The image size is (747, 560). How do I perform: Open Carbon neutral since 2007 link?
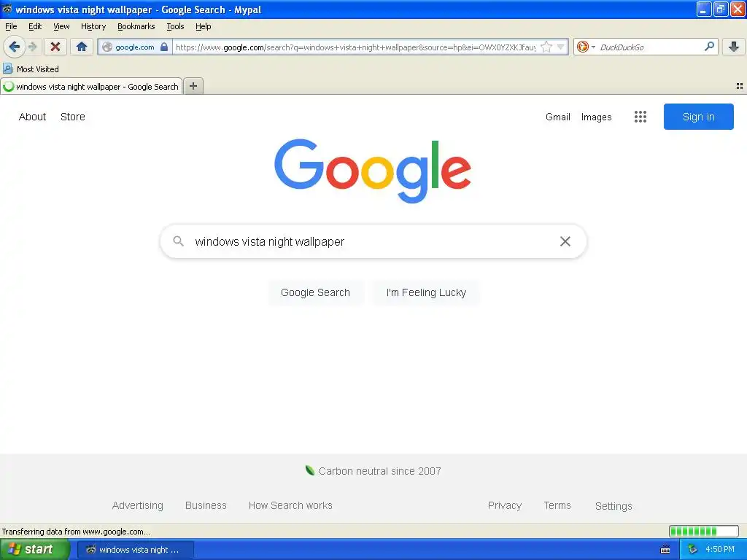[x=379, y=471]
